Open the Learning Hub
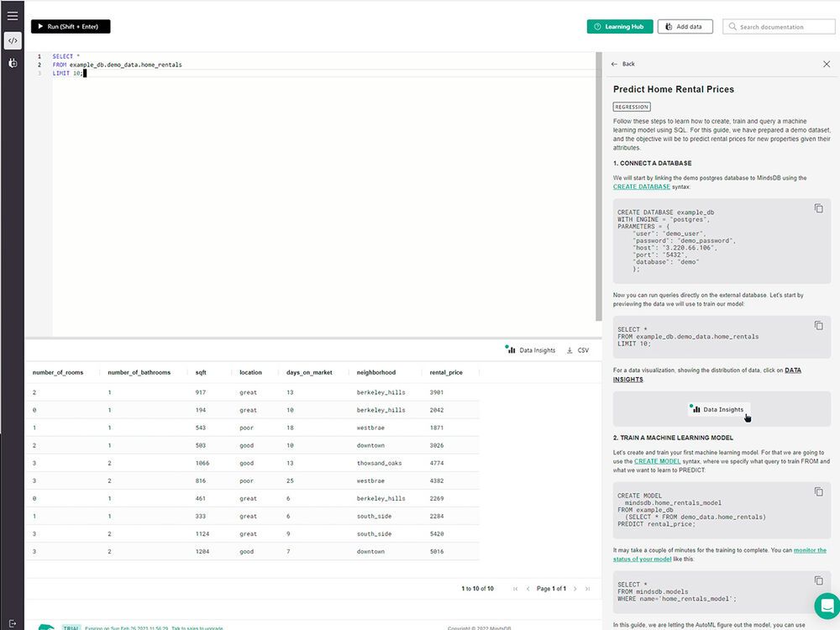The height and width of the screenshot is (630, 840). (x=620, y=26)
